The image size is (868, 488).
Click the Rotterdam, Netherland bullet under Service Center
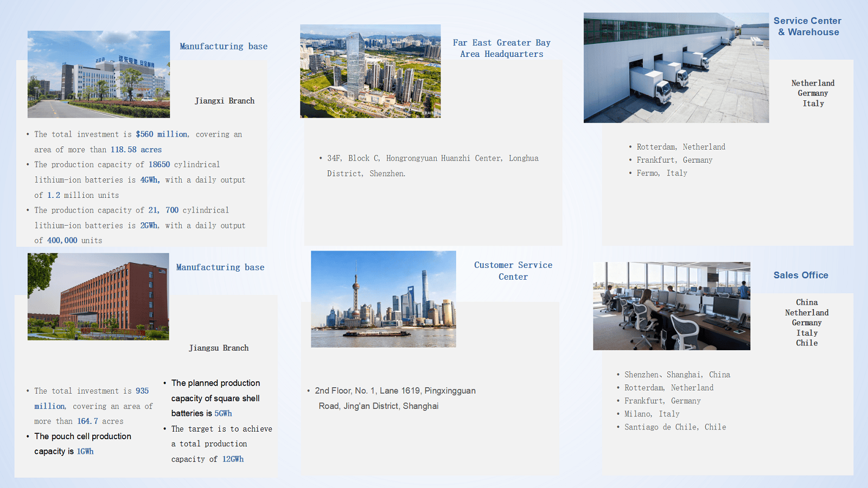click(x=680, y=147)
